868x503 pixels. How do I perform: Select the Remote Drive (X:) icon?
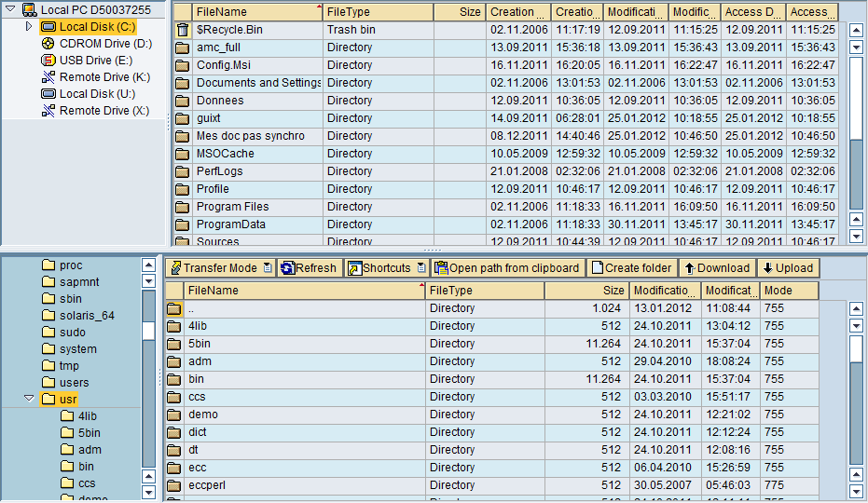[x=48, y=111]
